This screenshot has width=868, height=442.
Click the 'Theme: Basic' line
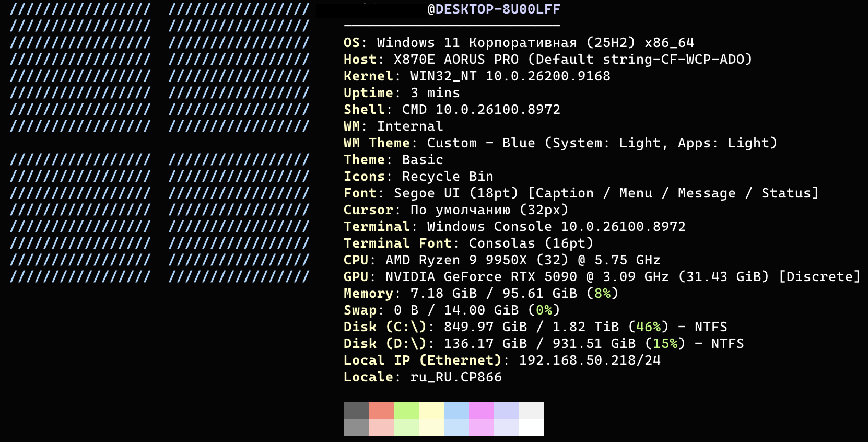pos(393,160)
